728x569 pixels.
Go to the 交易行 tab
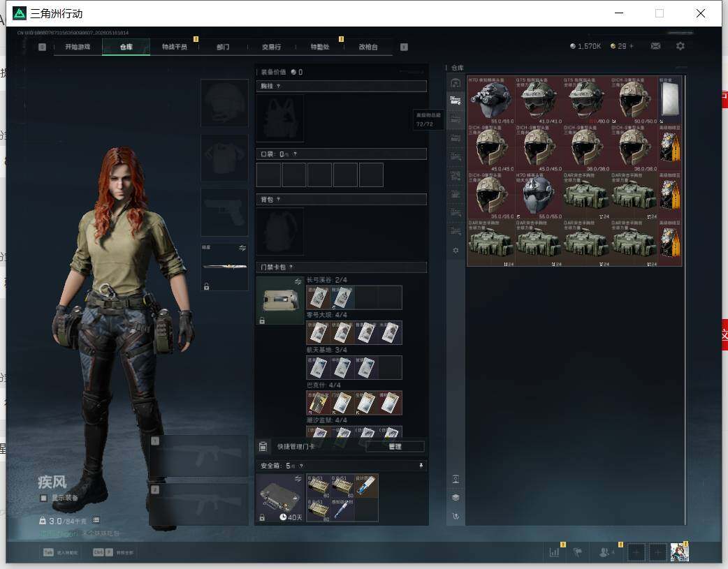point(271,47)
